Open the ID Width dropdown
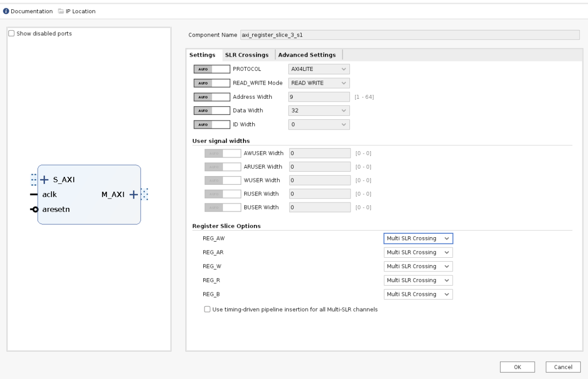The width and height of the screenshot is (588, 379). pos(319,125)
